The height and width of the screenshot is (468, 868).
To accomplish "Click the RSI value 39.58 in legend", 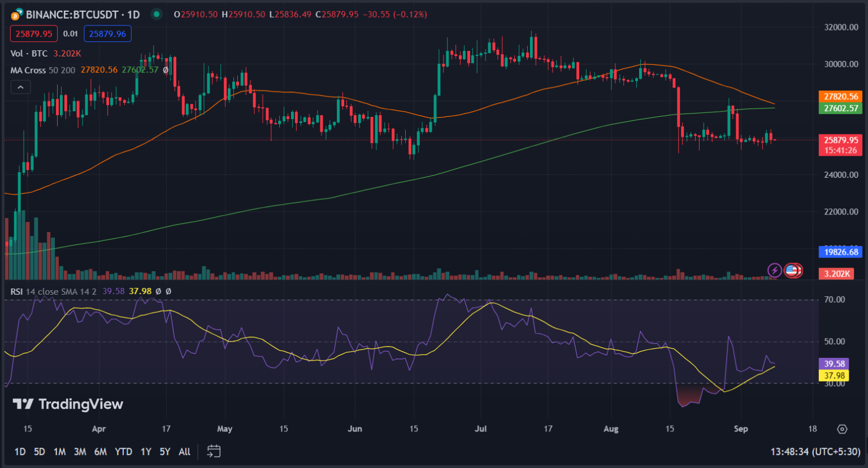I will [x=114, y=291].
